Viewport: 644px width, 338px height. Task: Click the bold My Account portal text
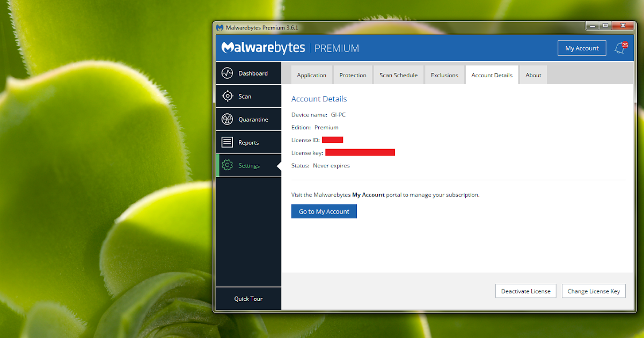click(368, 195)
